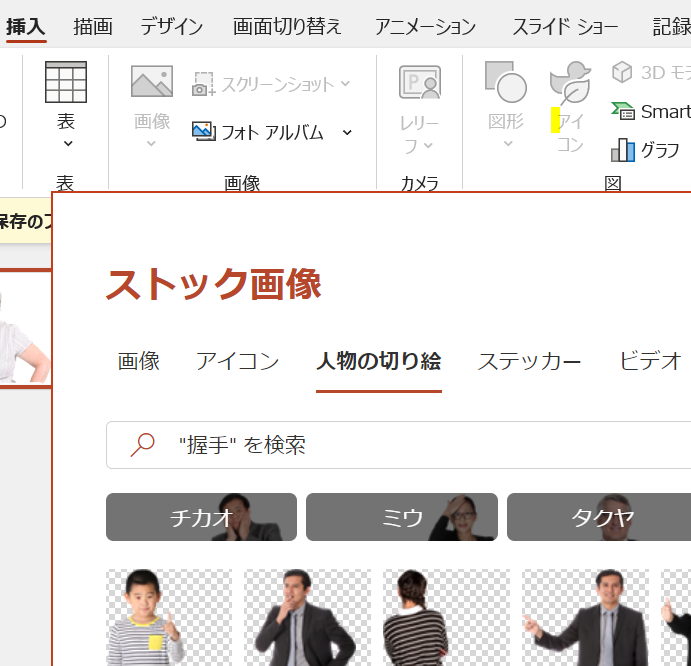The height and width of the screenshot is (666, 691).
Task: Switch to the Icons stock tab
Action: (237, 361)
